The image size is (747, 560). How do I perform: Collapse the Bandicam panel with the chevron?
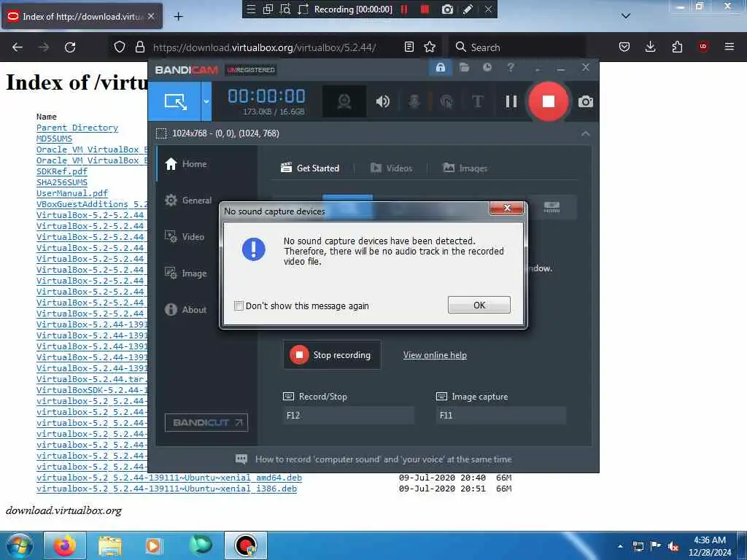(586, 133)
